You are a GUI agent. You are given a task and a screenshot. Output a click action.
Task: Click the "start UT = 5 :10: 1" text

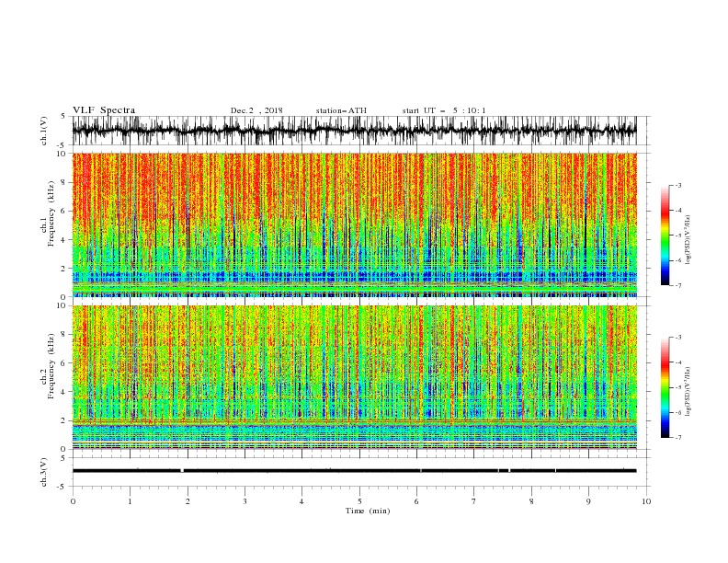tap(444, 110)
